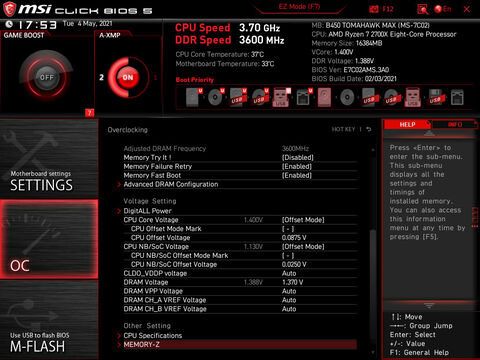Click CPU Core Temperature 37°C readout
This screenshot has height=360, width=480.
[220, 54]
